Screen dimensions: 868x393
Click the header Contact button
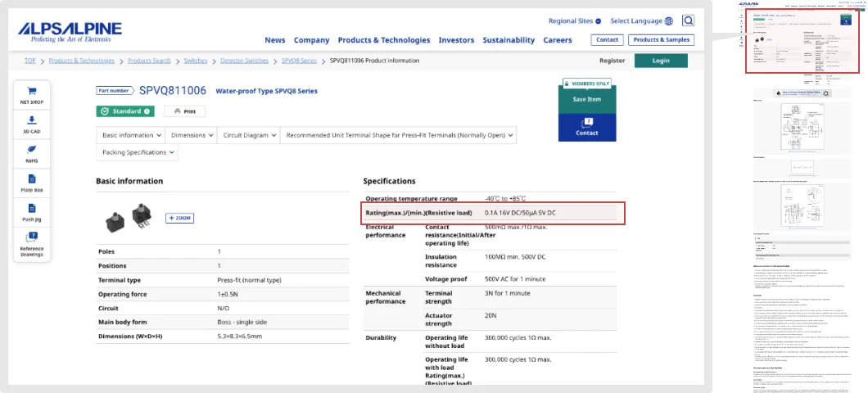(x=608, y=40)
